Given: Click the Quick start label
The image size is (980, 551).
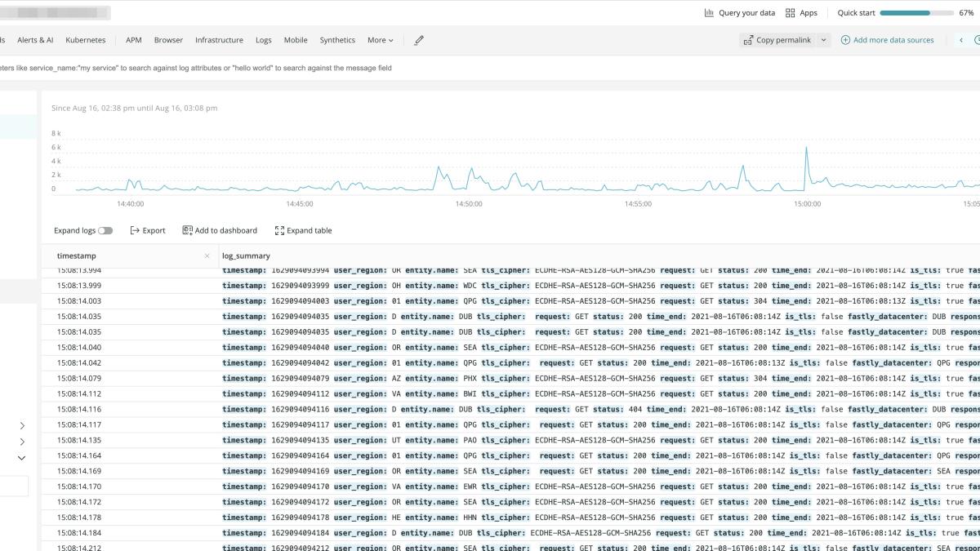Looking at the screenshot, I should coord(856,13).
